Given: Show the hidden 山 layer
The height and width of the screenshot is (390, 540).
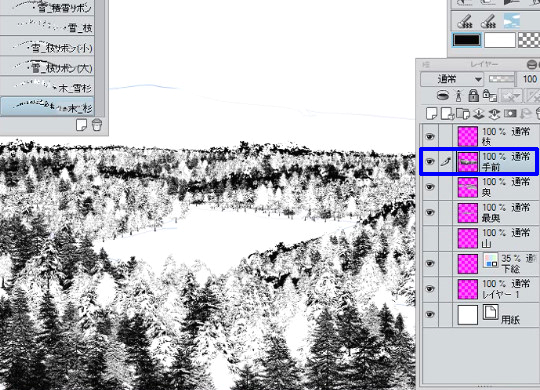Looking at the screenshot, I should [429, 238].
